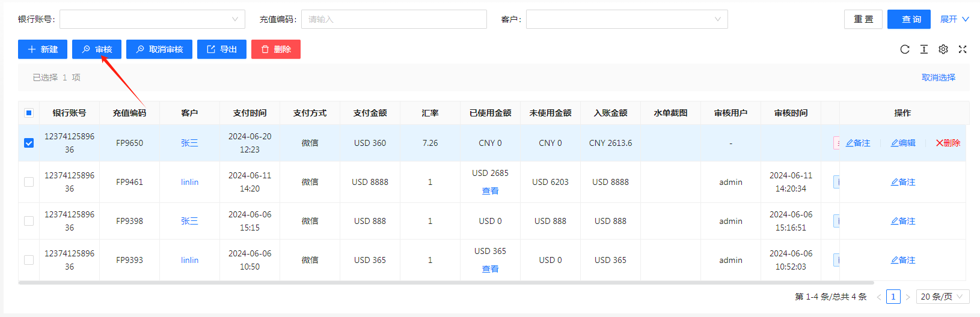The height and width of the screenshot is (317, 980).
Task: Open the table density (row height) icon
Action: [923, 49]
